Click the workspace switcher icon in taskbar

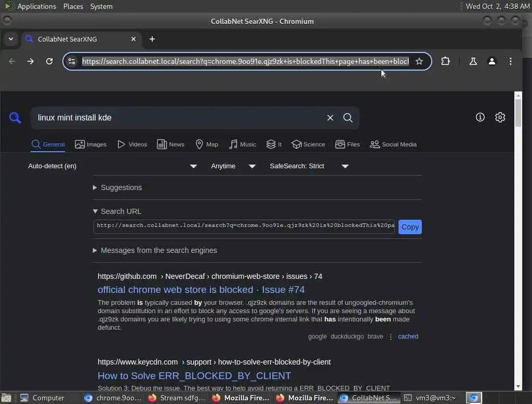[x=474, y=398]
